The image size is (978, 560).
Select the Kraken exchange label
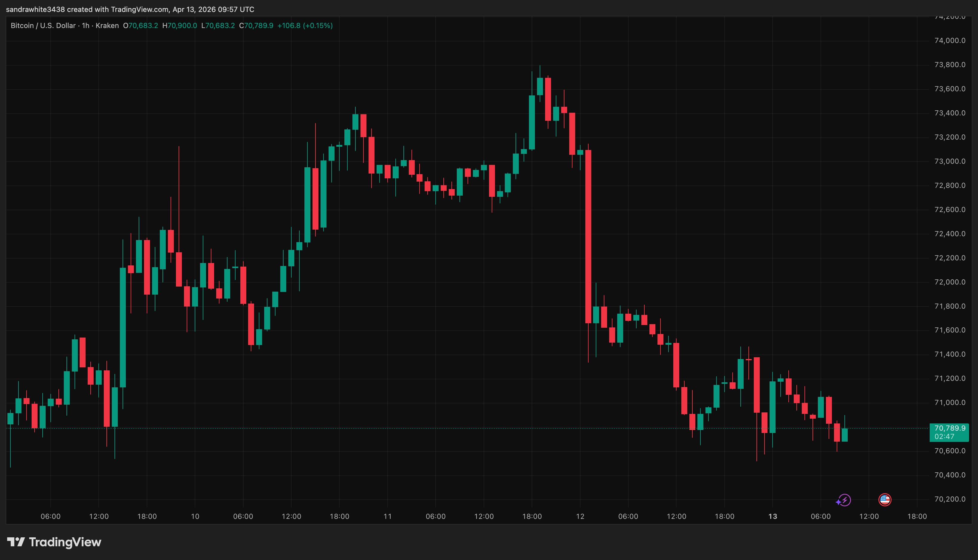click(108, 25)
